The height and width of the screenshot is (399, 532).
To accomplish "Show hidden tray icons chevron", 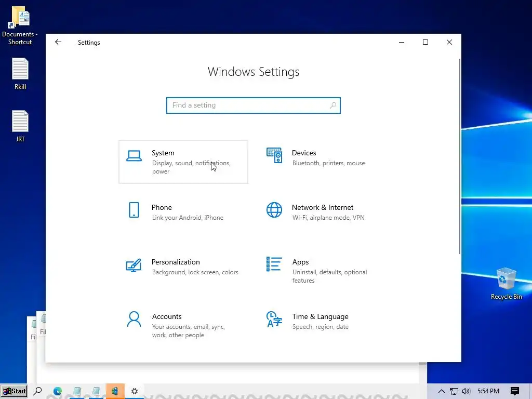I will tap(442, 391).
